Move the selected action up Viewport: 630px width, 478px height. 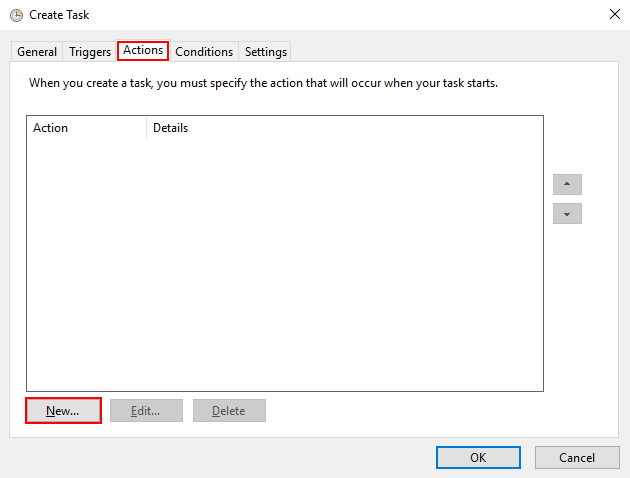567,185
